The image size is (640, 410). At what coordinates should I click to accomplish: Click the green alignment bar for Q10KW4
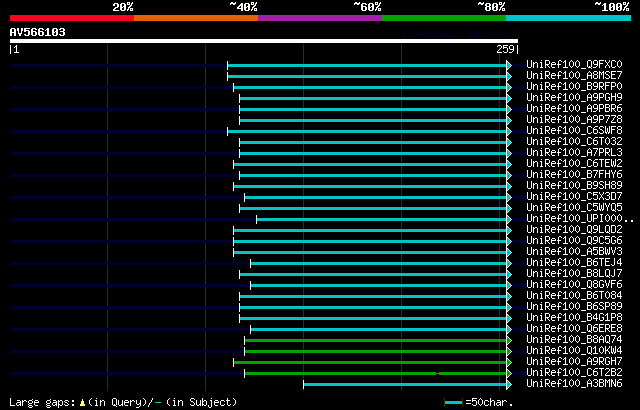[376, 352]
